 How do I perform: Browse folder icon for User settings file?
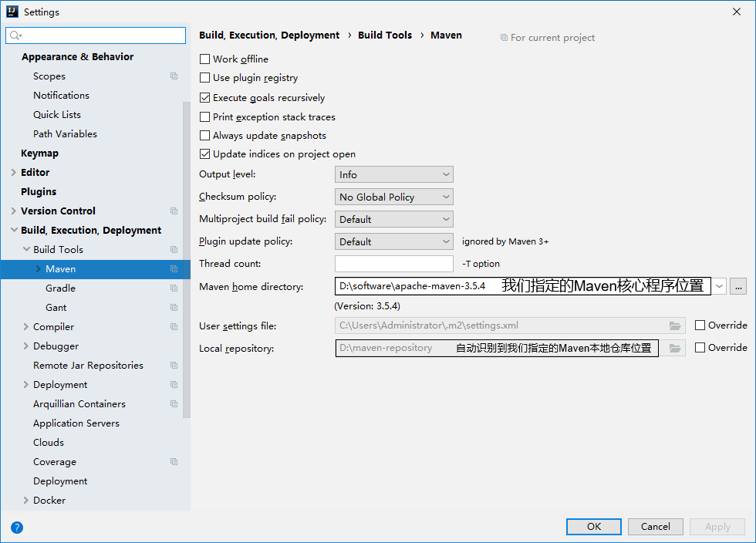coord(675,326)
